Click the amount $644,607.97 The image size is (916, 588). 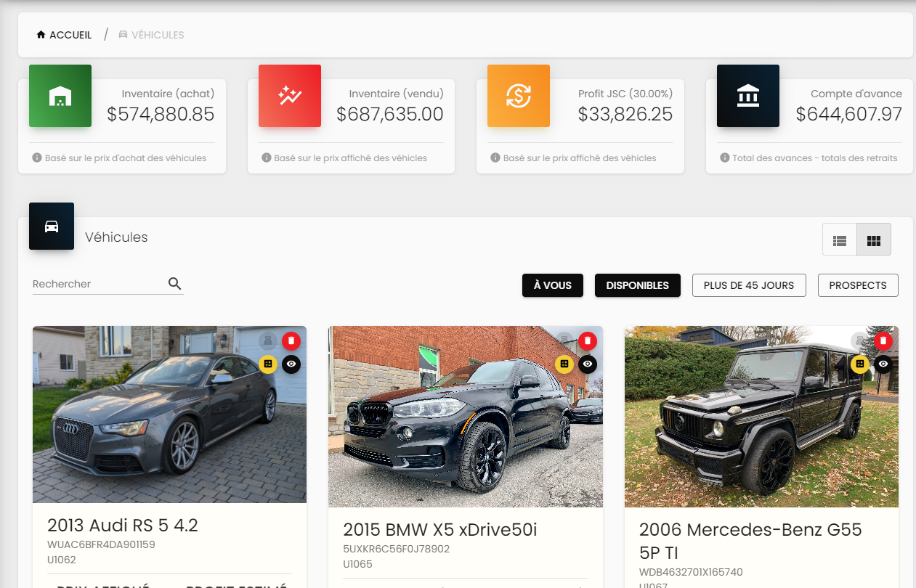point(849,114)
